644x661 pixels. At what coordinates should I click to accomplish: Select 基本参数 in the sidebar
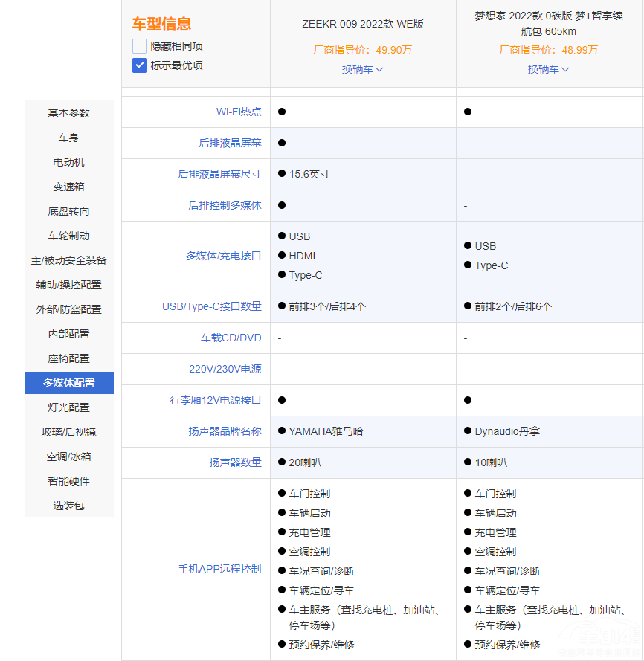69,113
